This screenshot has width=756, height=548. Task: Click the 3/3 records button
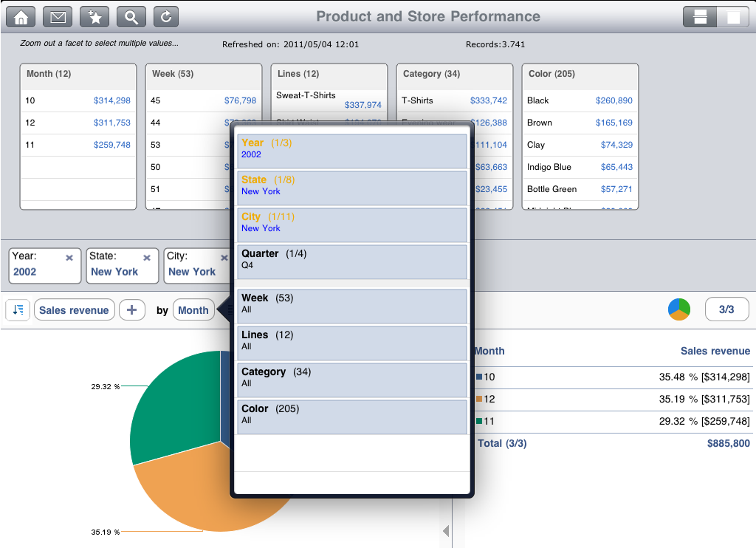pyautogui.click(x=726, y=309)
